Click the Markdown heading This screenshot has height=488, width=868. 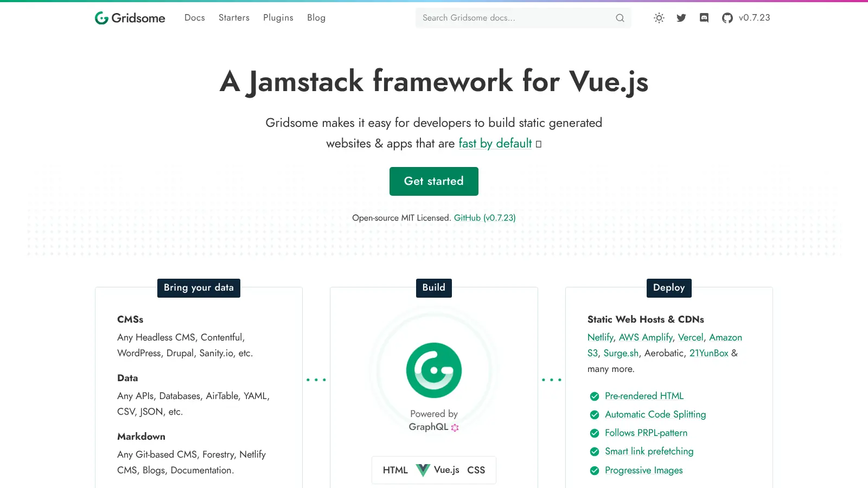pyautogui.click(x=141, y=436)
